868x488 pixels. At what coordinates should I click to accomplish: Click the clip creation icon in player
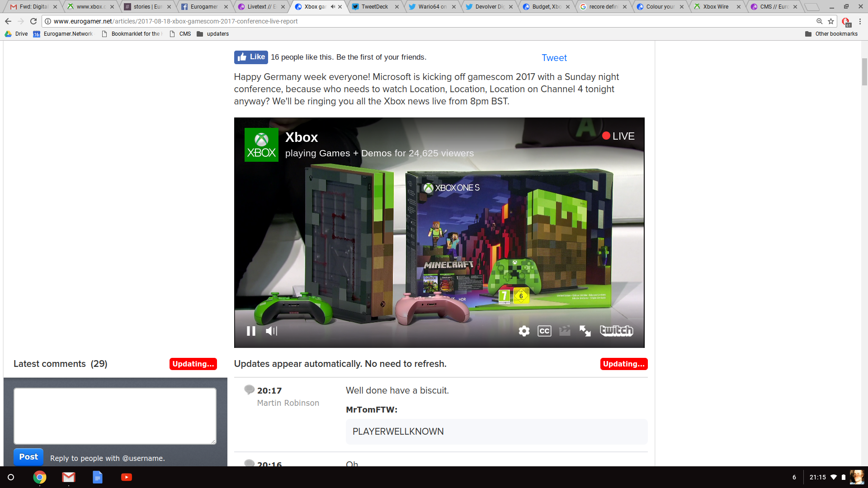pos(565,331)
